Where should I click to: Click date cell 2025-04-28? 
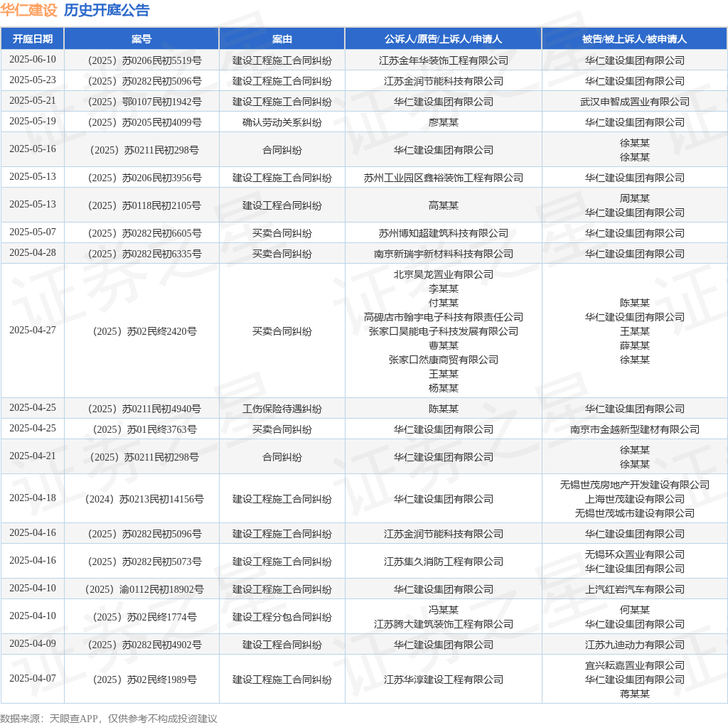[33, 253]
